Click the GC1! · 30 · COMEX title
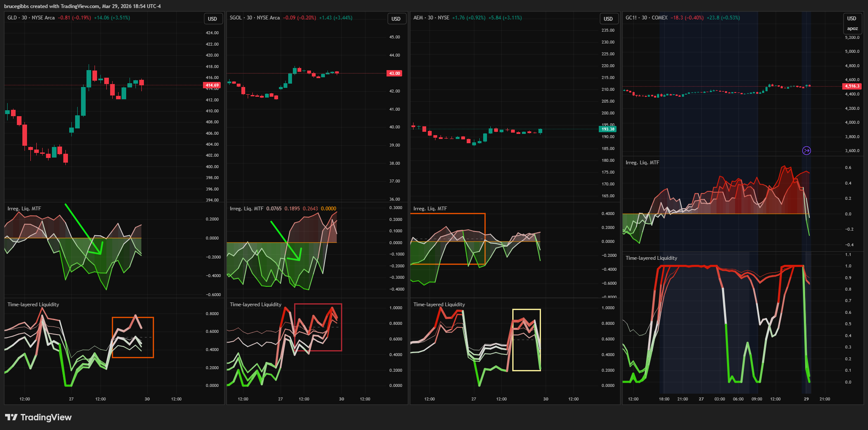This screenshot has width=868, height=430. [x=646, y=18]
